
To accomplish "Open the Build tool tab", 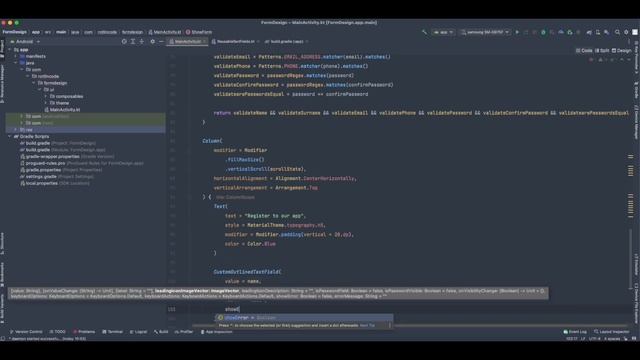I will [x=161, y=332].
